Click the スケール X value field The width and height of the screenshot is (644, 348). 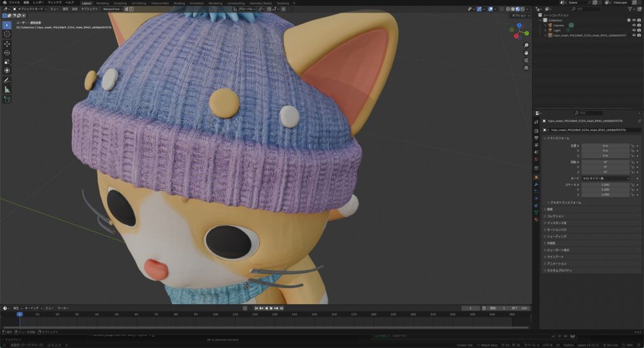(x=605, y=185)
